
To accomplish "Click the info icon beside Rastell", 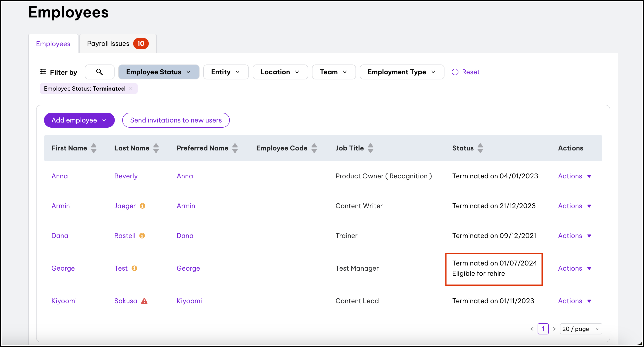I will [x=142, y=235].
